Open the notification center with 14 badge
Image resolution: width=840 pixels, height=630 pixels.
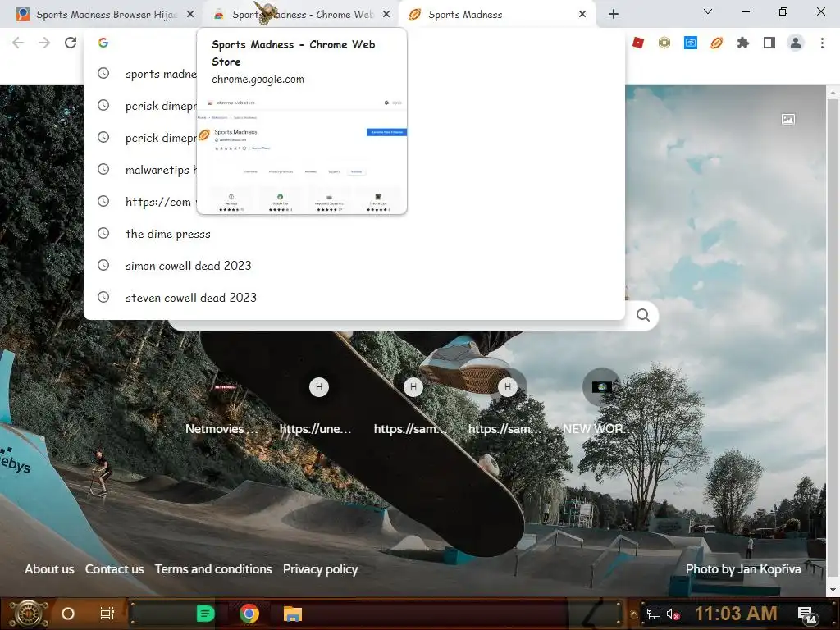click(806, 615)
